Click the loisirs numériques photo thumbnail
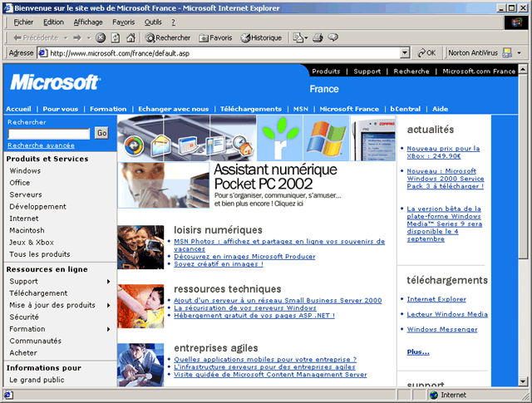This screenshot has height=403, width=532. [140, 248]
